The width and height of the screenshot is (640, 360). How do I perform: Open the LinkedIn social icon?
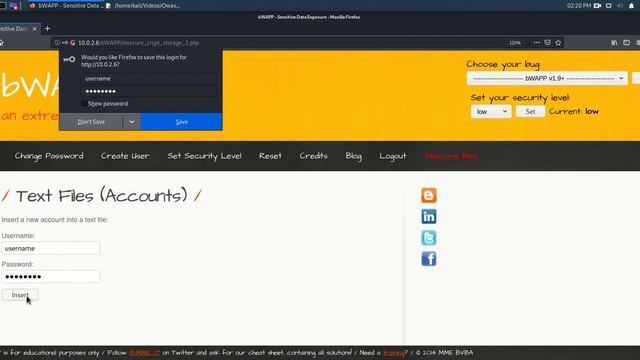pos(429,217)
